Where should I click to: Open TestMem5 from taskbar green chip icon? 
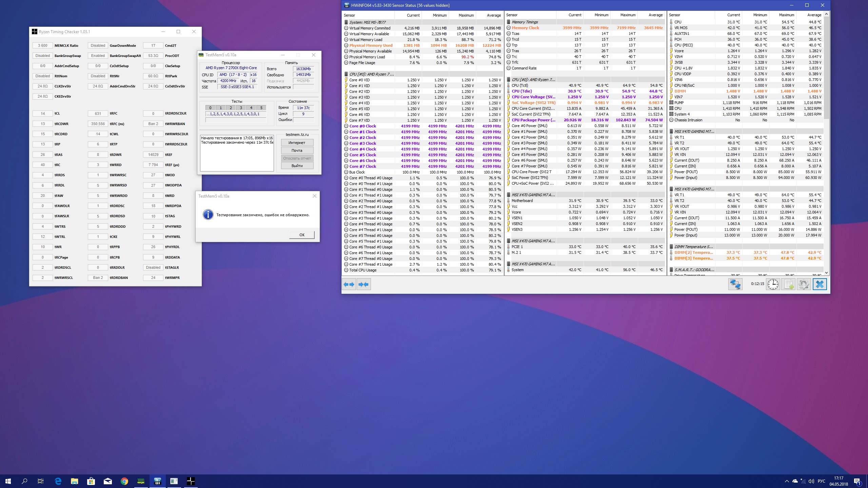click(141, 481)
